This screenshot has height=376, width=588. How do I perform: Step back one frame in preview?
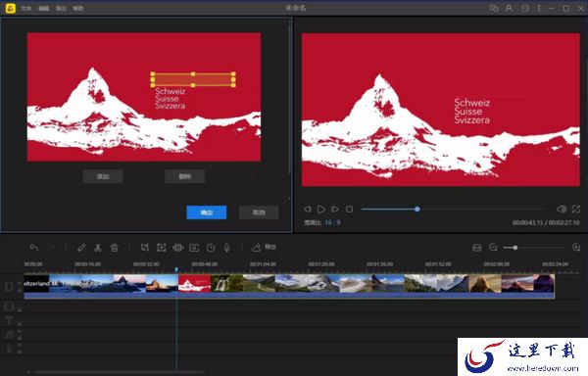pyautogui.click(x=308, y=209)
